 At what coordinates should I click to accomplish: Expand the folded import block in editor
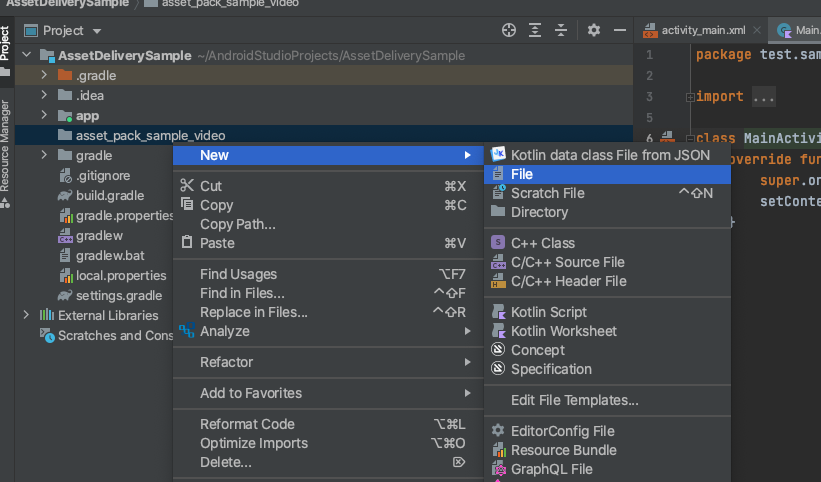coord(690,97)
